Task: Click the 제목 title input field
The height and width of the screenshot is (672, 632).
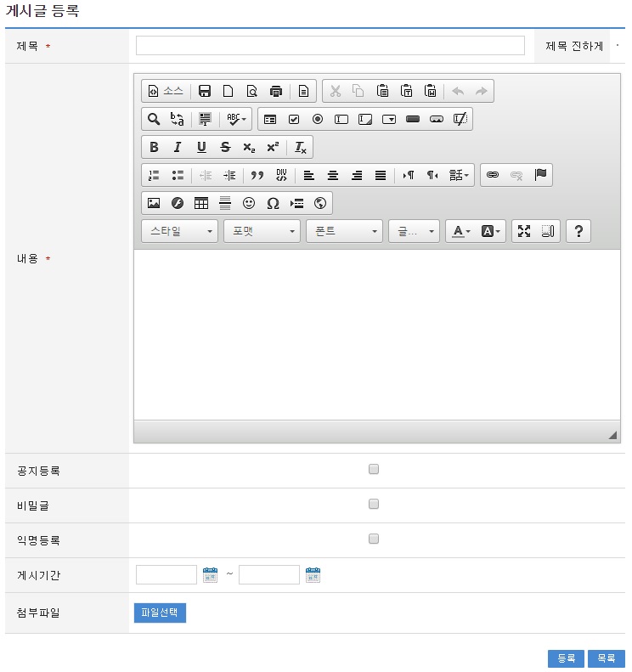Action: (330, 46)
